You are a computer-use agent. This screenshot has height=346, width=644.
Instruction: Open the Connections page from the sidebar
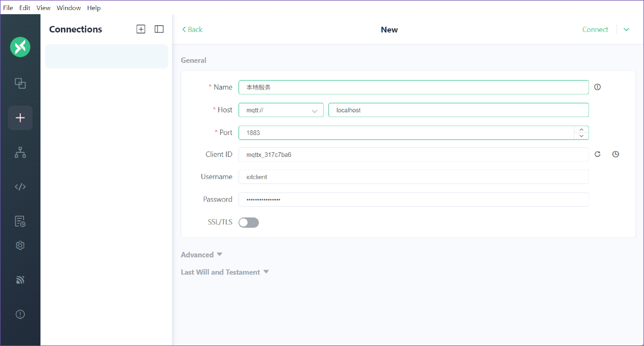point(20,83)
